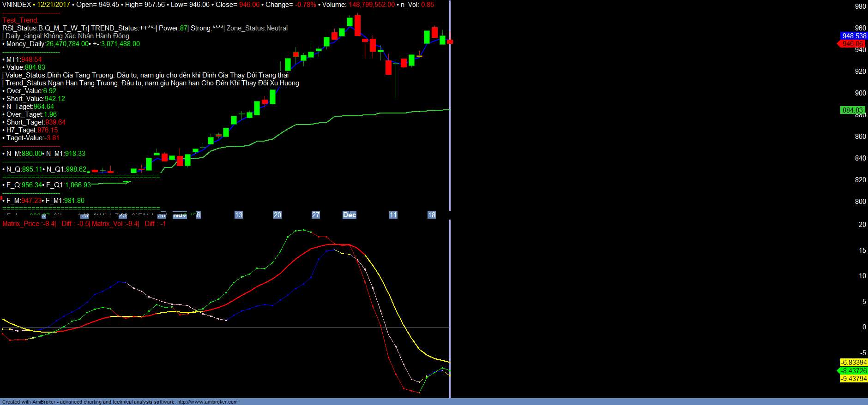The height and width of the screenshot is (405, 868).
Task: Click the red Test_Trend indicator label
Action: pyautogui.click(x=20, y=20)
